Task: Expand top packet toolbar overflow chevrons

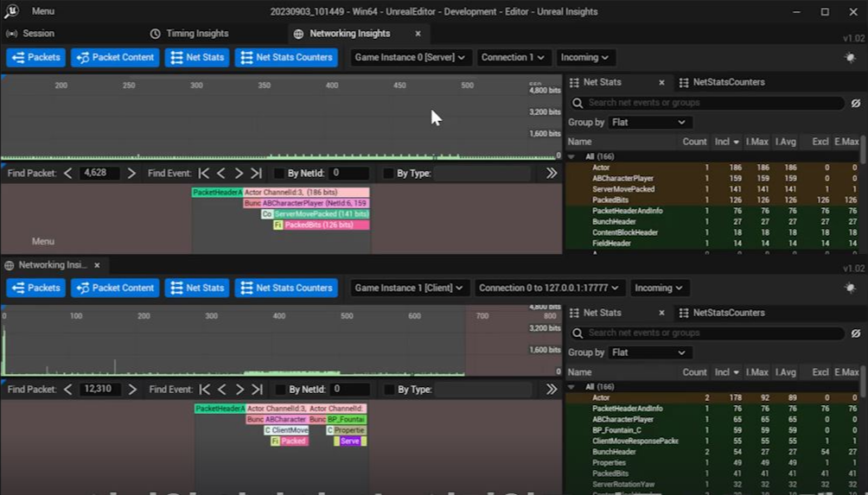Action: (552, 173)
